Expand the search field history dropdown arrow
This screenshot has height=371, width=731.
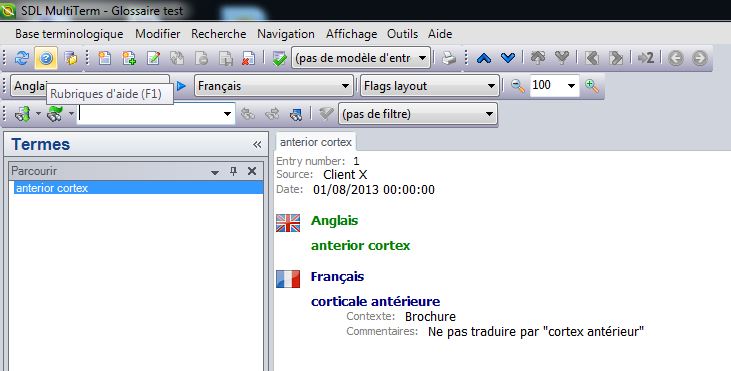[x=228, y=114]
